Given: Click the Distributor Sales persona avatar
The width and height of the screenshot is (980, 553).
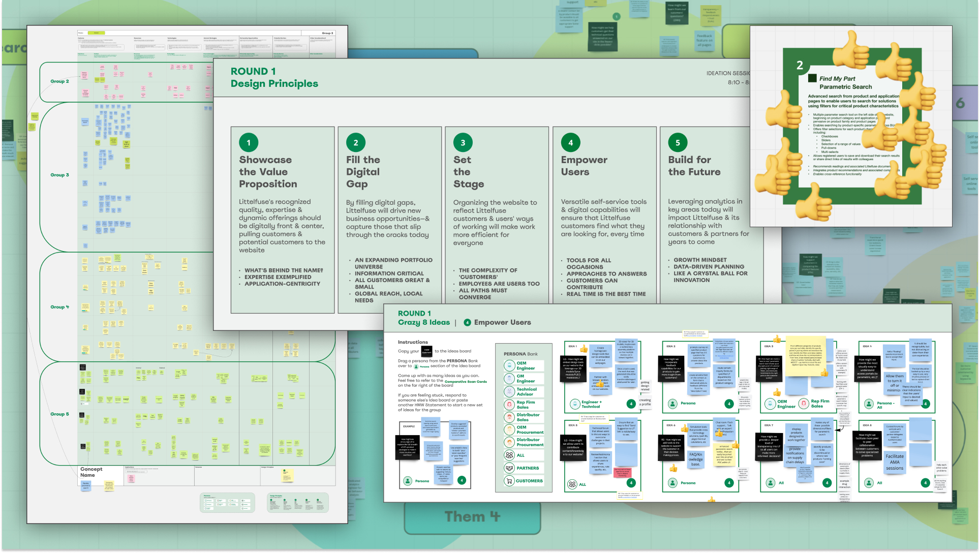Looking at the screenshot, I should 509,417.
